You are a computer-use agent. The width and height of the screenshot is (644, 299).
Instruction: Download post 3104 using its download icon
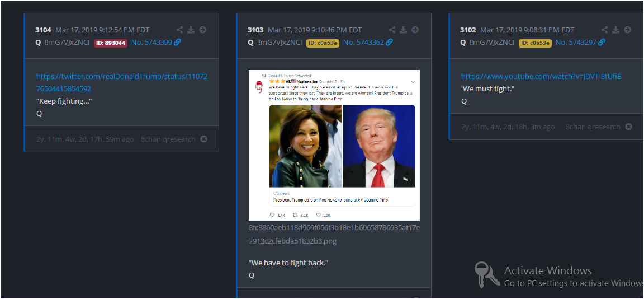tap(191, 30)
